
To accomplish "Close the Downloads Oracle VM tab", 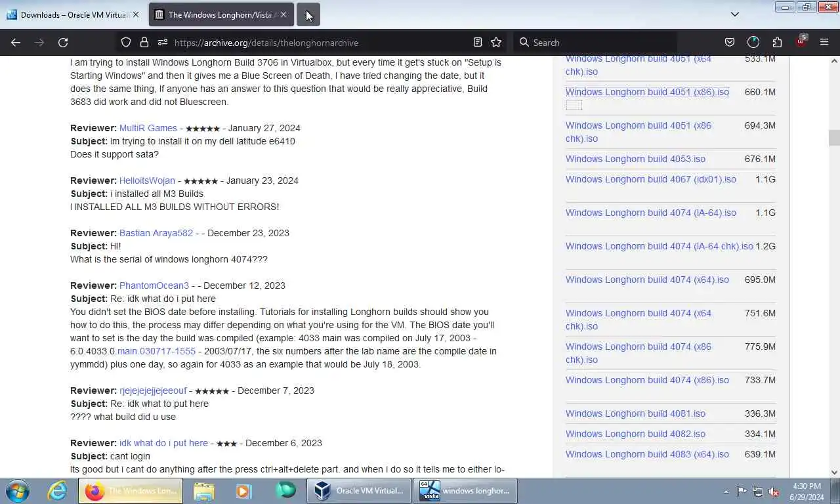I will click(x=135, y=14).
